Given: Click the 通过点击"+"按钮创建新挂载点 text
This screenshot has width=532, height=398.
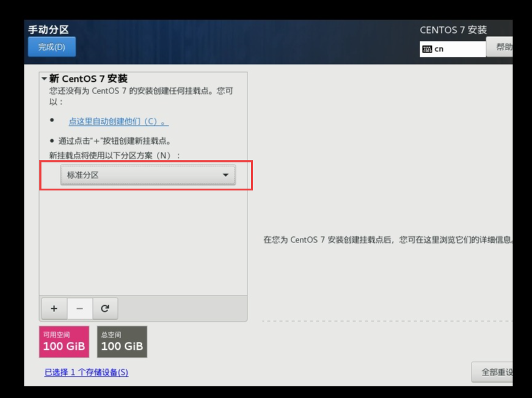Looking at the screenshot, I should [x=115, y=140].
